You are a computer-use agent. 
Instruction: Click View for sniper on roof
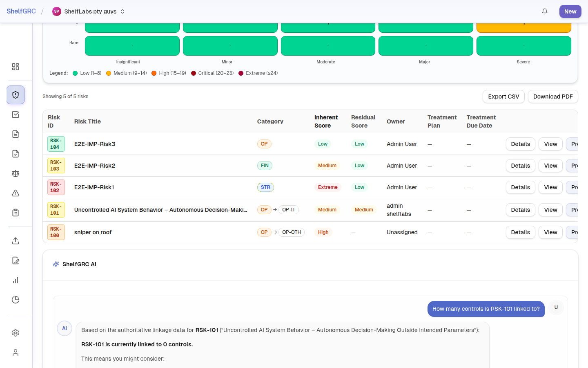coord(550,232)
